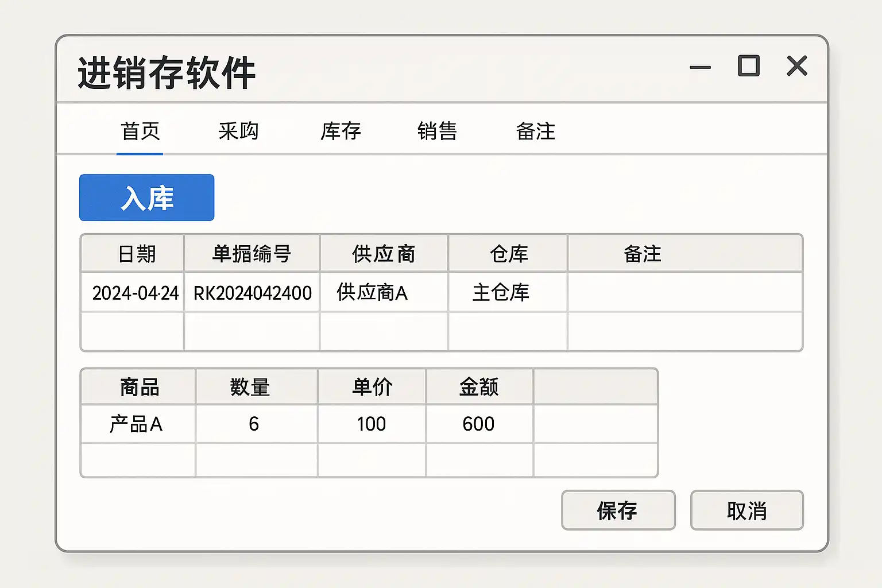Maximize the 进销存软件 window
The image size is (882, 588).
click(748, 66)
